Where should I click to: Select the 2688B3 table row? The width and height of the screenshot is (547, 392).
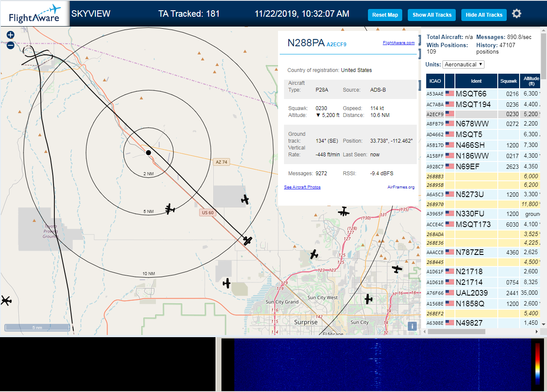coord(483,176)
